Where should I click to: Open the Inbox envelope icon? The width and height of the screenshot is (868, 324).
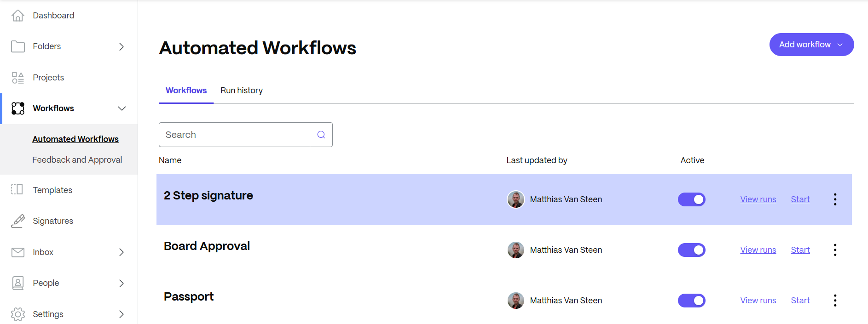pos(17,252)
